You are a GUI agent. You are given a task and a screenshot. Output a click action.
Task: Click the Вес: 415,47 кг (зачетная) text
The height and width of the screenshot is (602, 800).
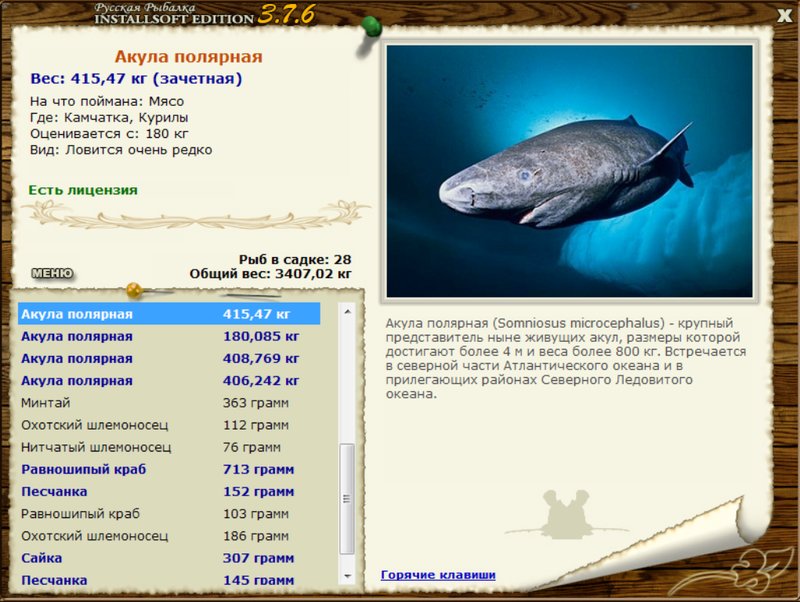(x=136, y=79)
